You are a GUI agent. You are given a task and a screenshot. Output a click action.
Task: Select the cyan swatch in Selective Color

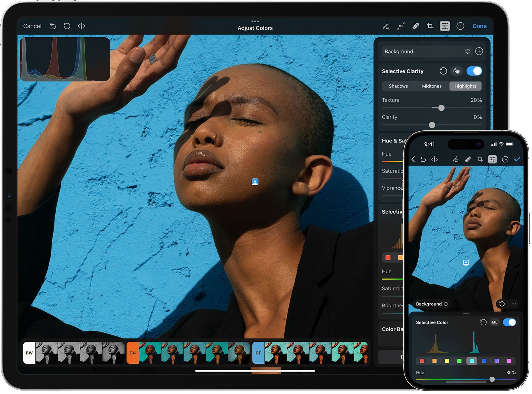[x=471, y=361]
